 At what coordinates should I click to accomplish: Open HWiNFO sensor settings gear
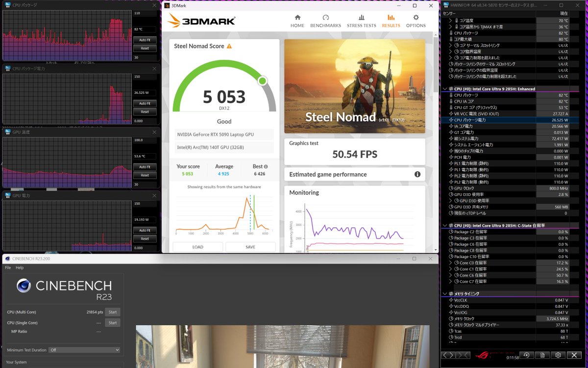pyautogui.click(x=558, y=355)
